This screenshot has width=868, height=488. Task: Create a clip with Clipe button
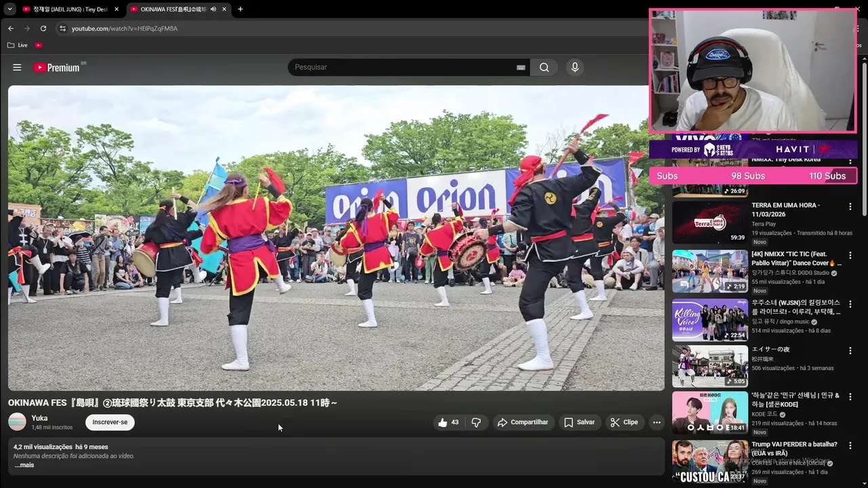point(624,422)
